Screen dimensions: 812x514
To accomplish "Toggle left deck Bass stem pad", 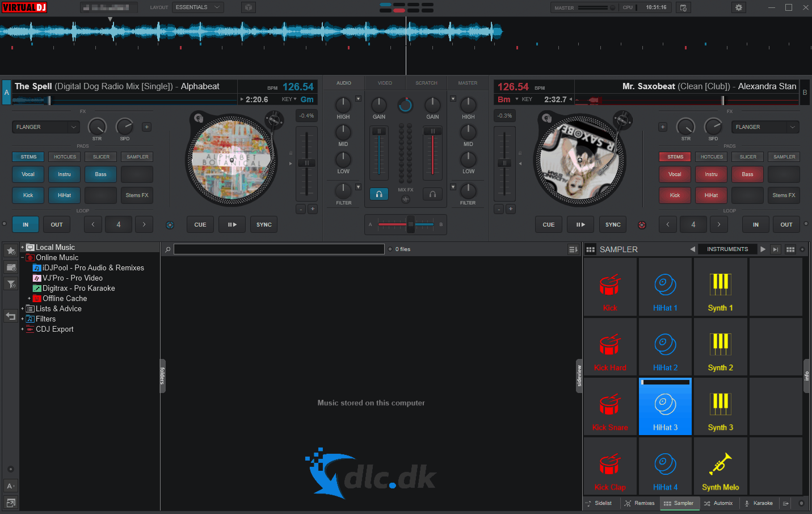I will pyautogui.click(x=100, y=174).
